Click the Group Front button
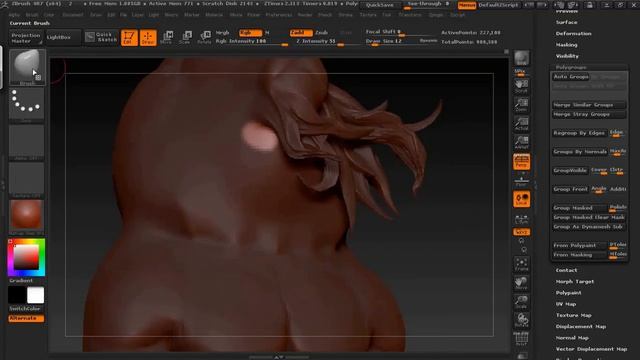The image size is (640, 360). pos(570,189)
